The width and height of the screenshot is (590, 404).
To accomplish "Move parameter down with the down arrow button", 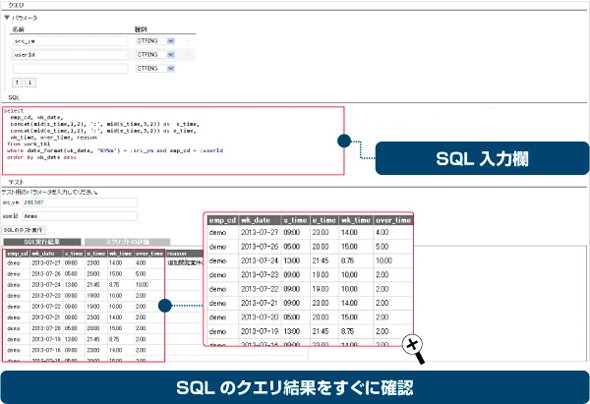I will tap(30, 82).
